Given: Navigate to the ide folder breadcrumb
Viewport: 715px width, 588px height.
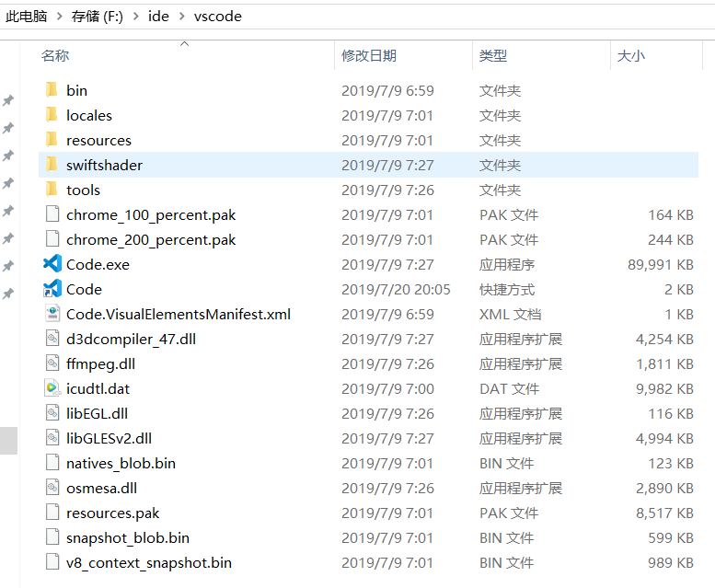Looking at the screenshot, I should click(x=158, y=17).
